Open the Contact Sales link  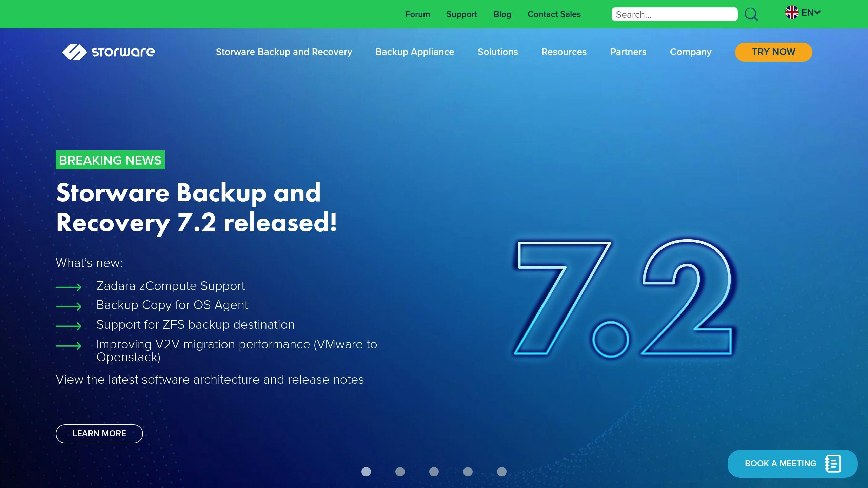pyautogui.click(x=554, y=14)
